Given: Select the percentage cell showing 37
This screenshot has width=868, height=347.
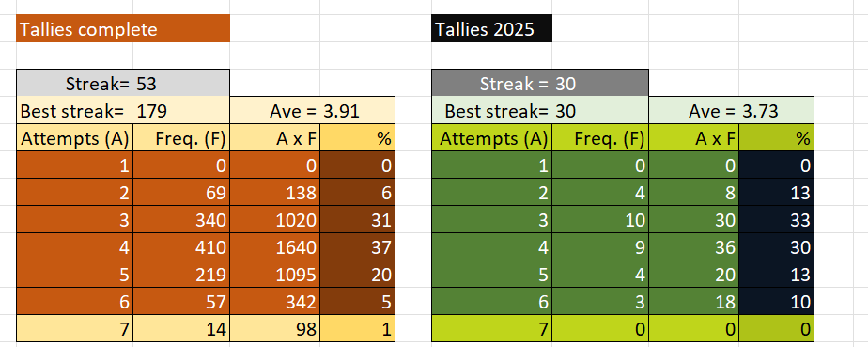Looking at the screenshot, I should click(358, 247).
